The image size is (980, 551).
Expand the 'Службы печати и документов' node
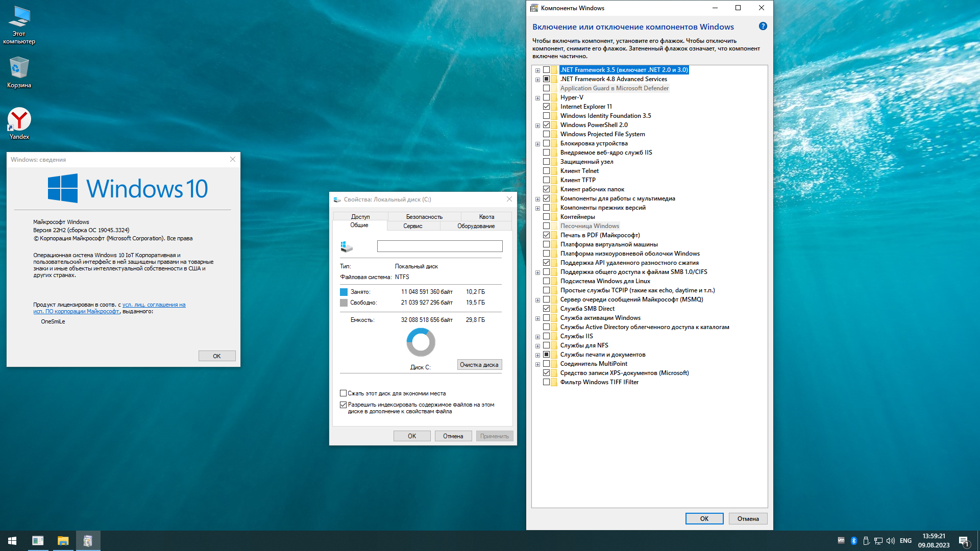point(537,355)
